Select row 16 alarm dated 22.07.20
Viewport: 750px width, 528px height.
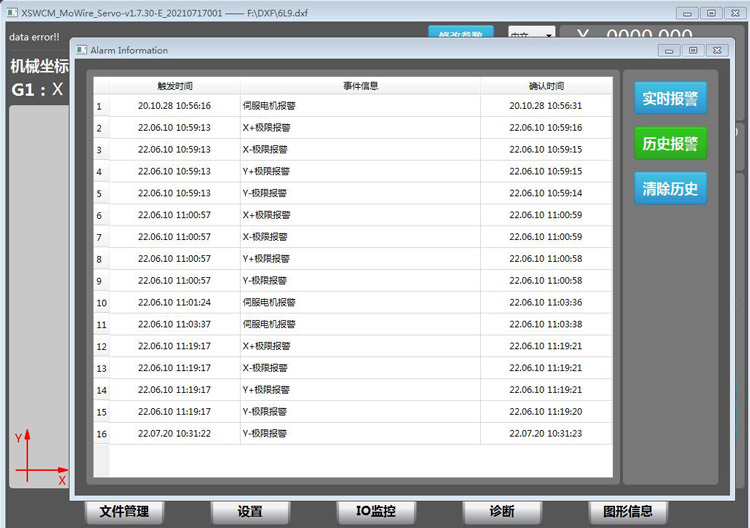pos(353,434)
